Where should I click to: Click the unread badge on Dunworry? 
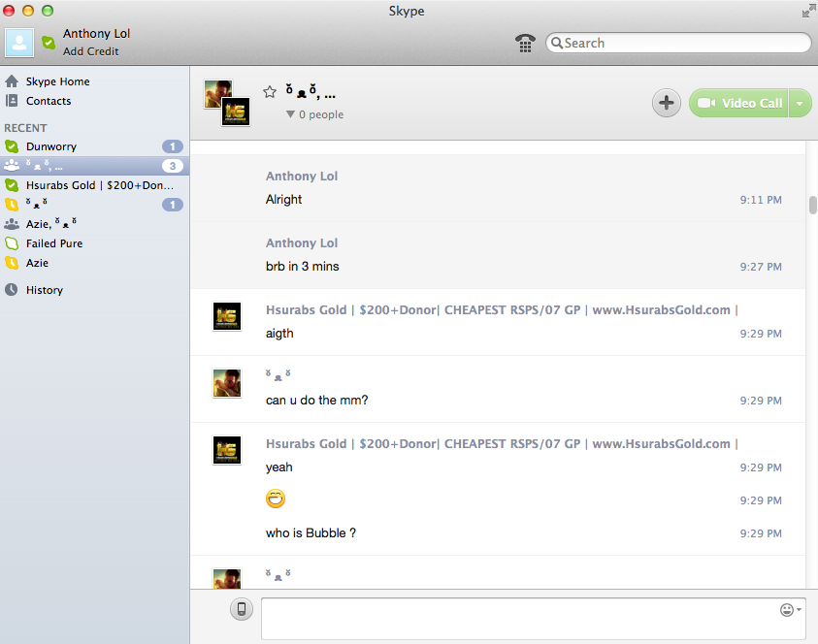point(172,146)
